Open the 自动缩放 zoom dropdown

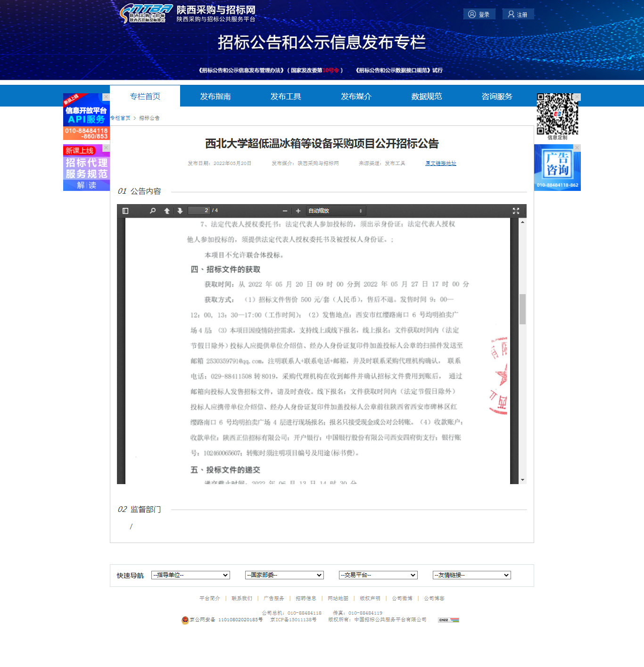(x=336, y=211)
